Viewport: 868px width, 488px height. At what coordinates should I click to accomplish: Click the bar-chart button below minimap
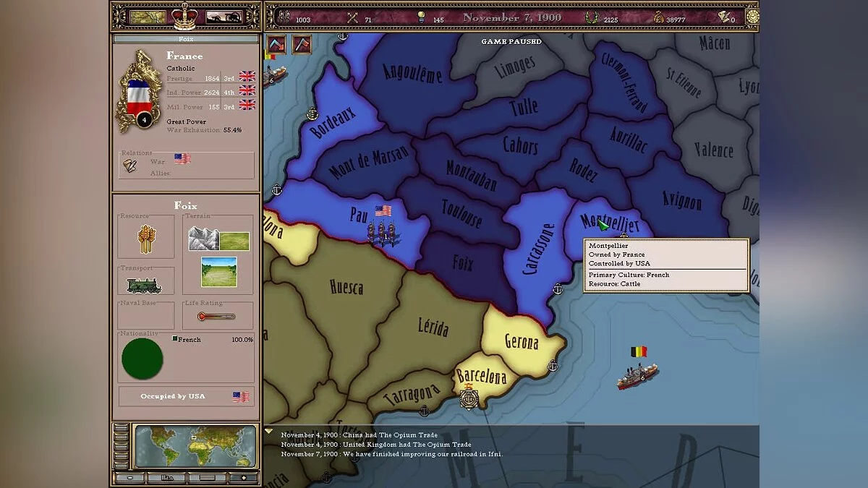pos(166,478)
